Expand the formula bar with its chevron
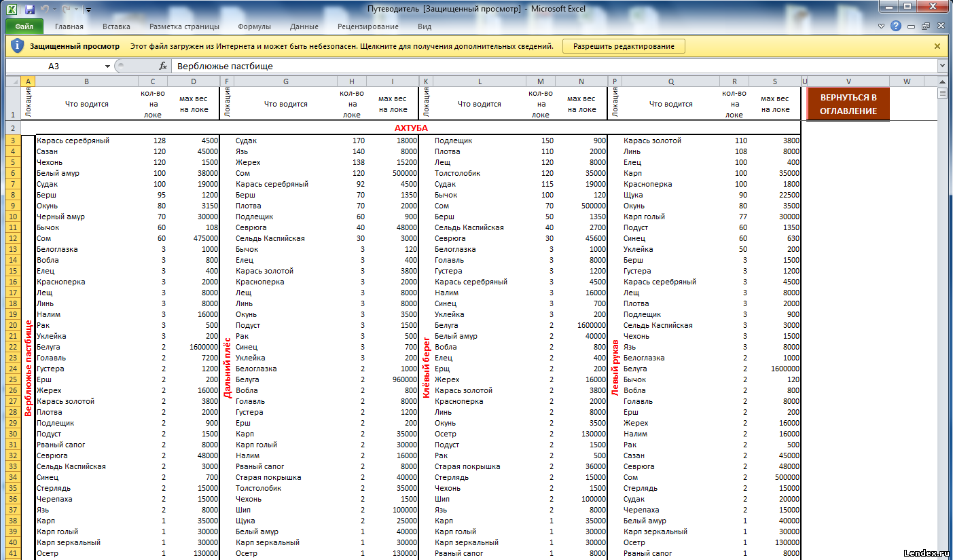The height and width of the screenshot is (560, 953). [x=942, y=66]
